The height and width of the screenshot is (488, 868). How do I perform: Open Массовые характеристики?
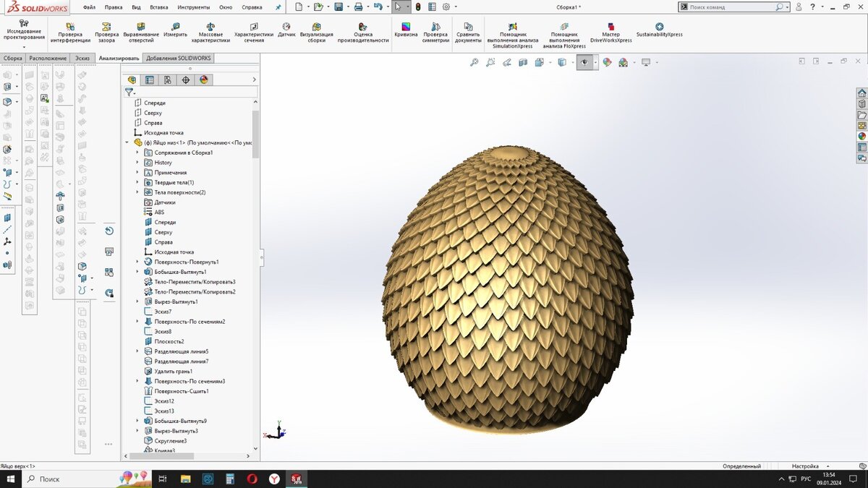pos(210,33)
